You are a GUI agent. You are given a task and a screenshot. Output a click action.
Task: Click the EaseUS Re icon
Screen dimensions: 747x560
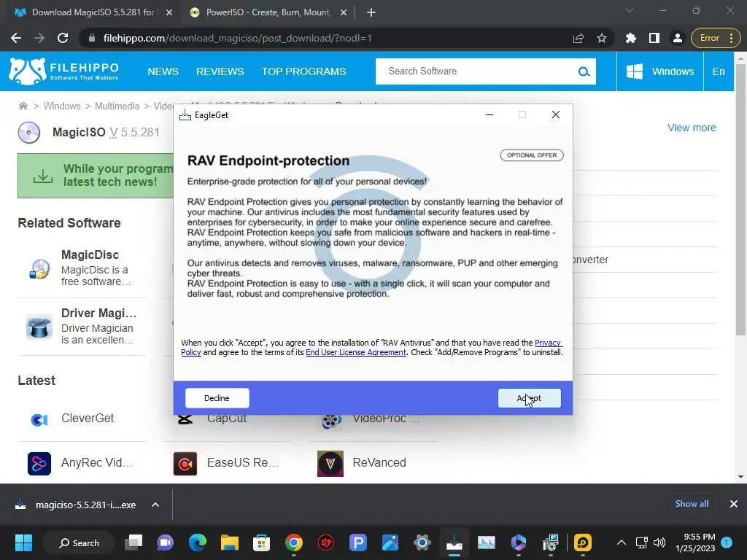pos(185,464)
